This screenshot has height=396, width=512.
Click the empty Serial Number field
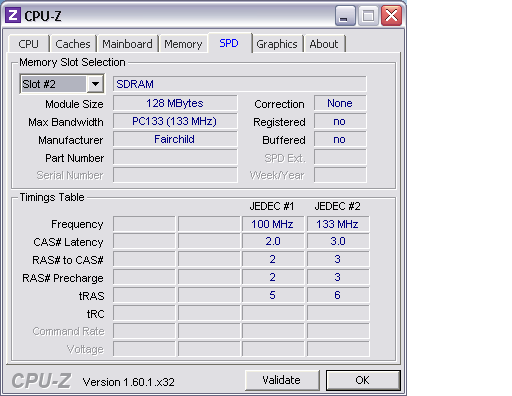click(x=175, y=175)
